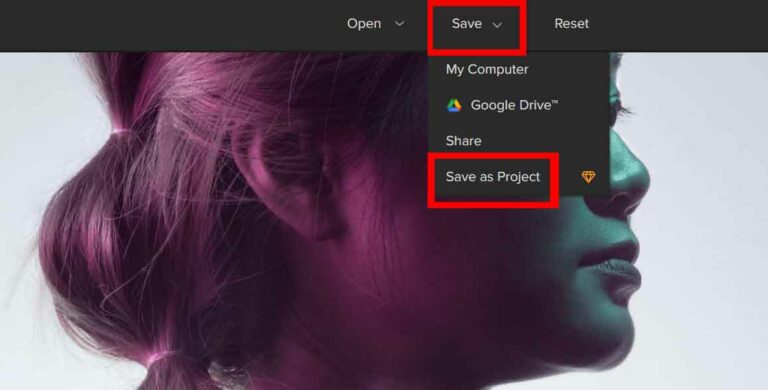The image size is (768, 390).
Task: Choose My Computer as save destination
Action: 487,69
